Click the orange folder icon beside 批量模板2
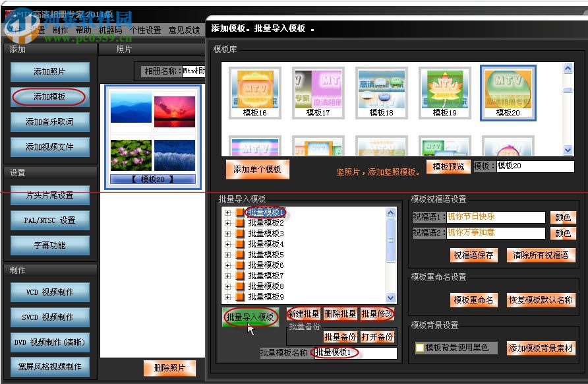588x384 pixels. pos(240,223)
